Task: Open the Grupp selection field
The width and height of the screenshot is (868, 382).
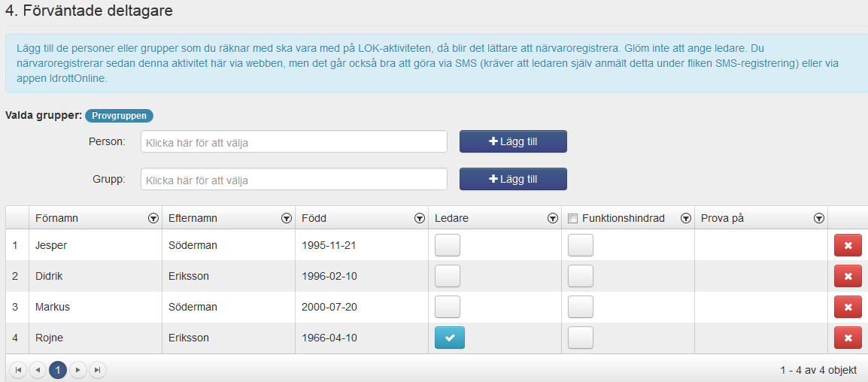Action: click(294, 180)
